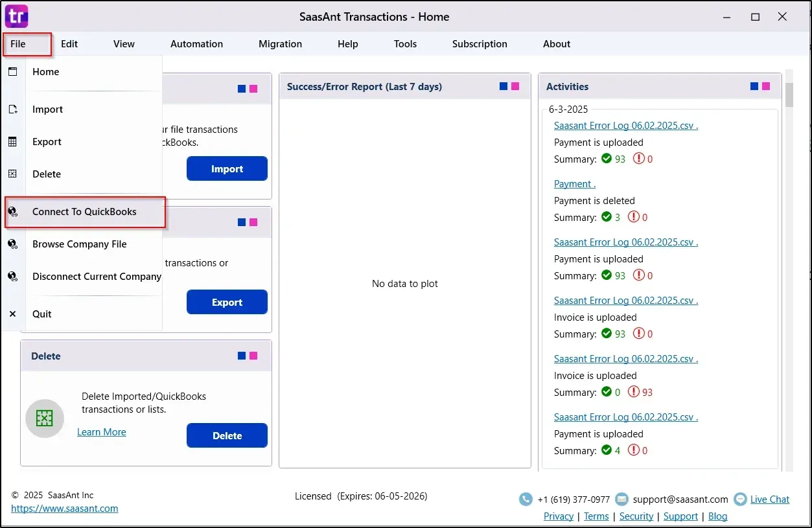Click green check icon beside summary count 4
Image resolution: width=812 pixels, height=528 pixels.
[x=607, y=450]
